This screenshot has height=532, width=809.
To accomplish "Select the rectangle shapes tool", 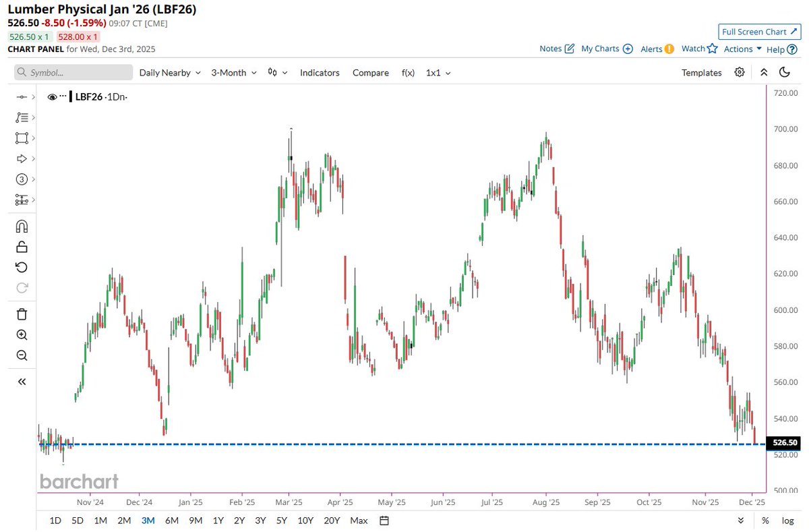I will click(x=22, y=138).
